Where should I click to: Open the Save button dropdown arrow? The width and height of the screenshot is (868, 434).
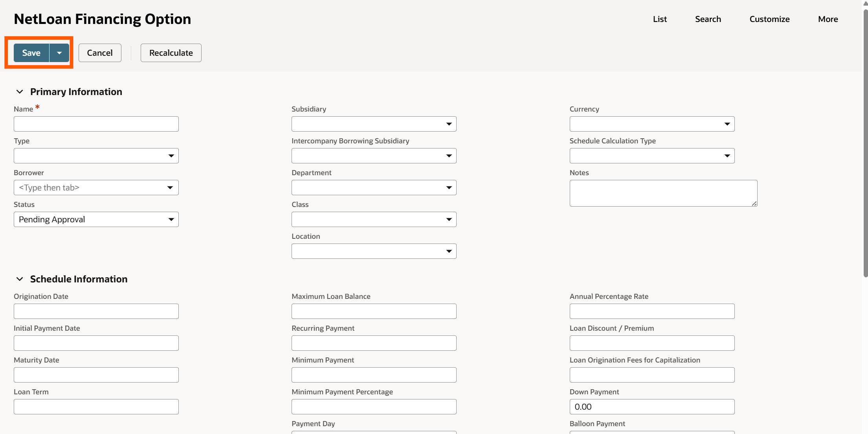59,53
